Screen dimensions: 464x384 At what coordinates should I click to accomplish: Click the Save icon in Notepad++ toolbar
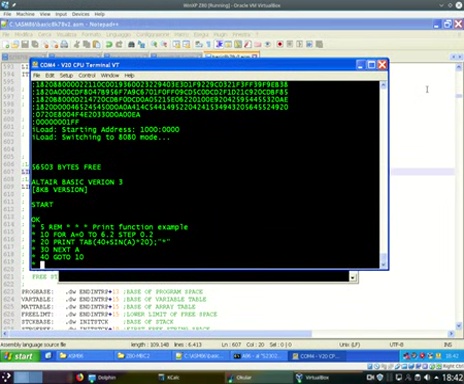pyautogui.click(x=25, y=44)
